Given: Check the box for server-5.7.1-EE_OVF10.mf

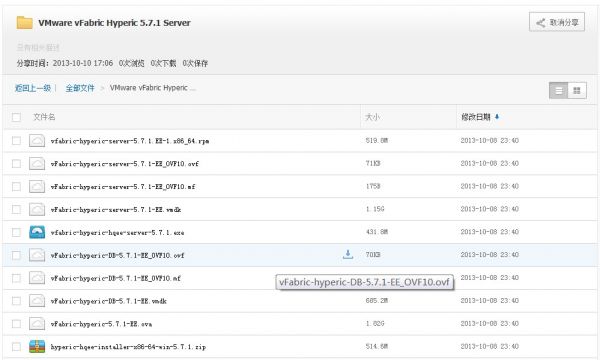Looking at the screenshot, I should 16,187.
